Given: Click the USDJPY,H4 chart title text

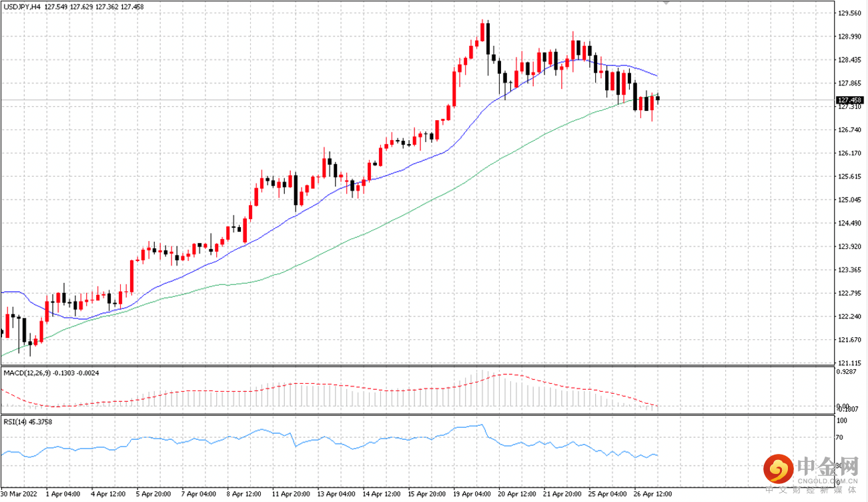Looking at the screenshot, I should pyautogui.click(x=22, y=6).
